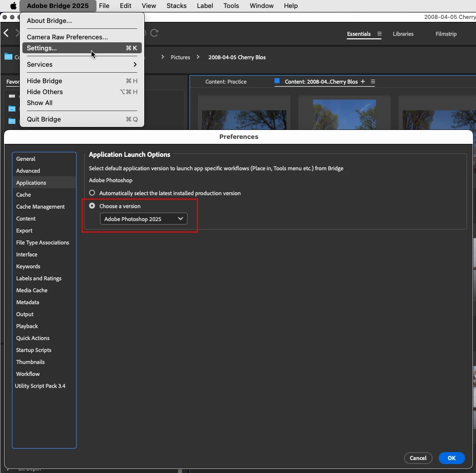Screen dimensions: 476x473
Task: Switch to the Essentials workspace
Action: [x=359, y=34]
